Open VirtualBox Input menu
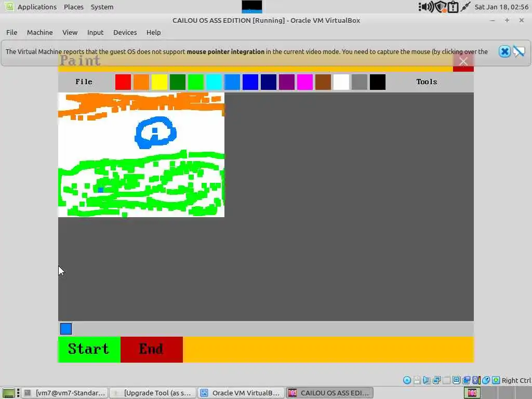The height and width of the screenshot is (399, 532). (x=96, y=33)
